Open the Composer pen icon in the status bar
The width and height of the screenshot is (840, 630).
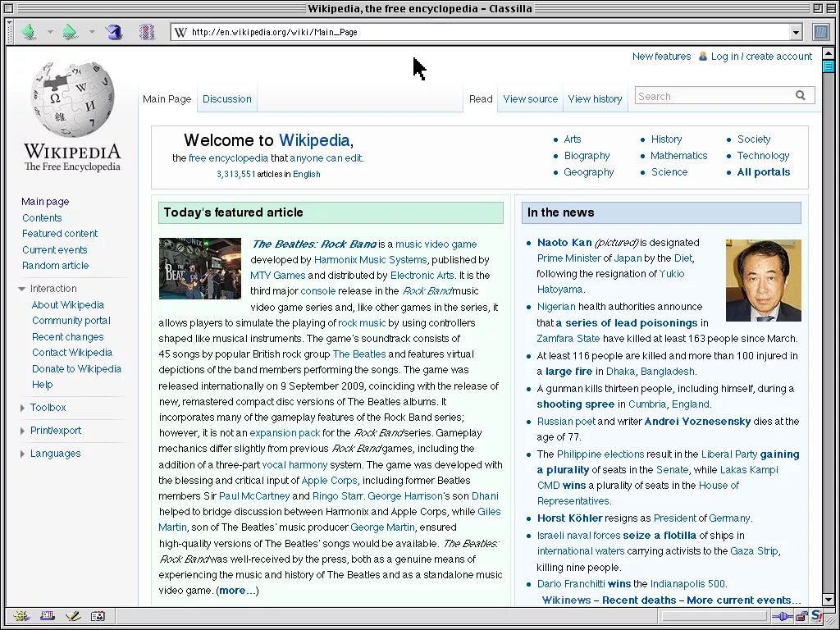coord(73,616)
